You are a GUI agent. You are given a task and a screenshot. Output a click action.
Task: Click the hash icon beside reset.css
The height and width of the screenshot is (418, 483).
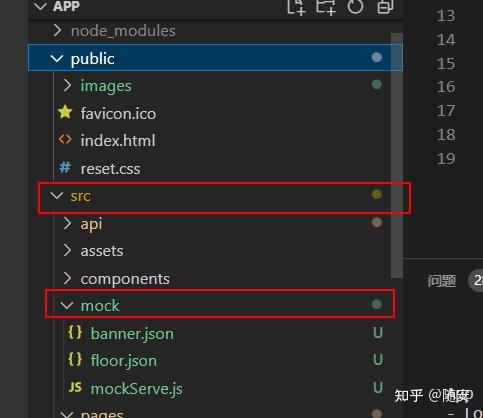pos(65,167)
